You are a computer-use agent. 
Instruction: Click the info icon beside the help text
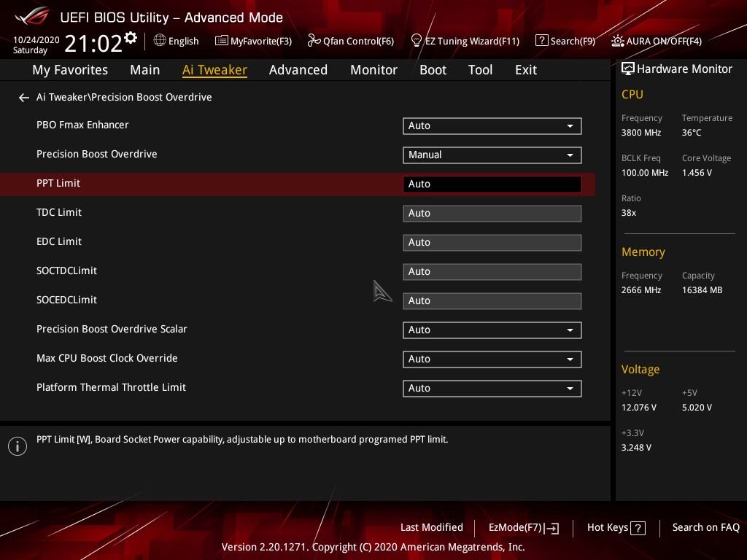click(18, 446)
